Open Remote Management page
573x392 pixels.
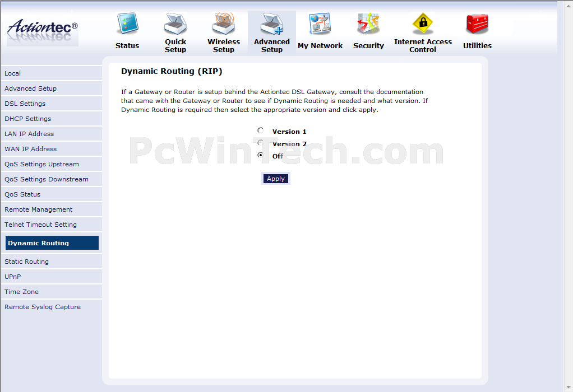(x=52, y=209)
